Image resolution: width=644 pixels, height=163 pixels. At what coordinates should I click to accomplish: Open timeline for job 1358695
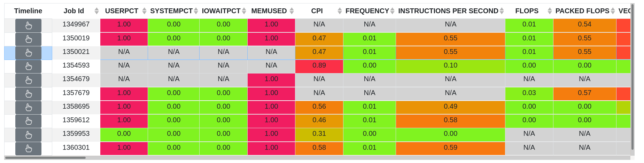[28, 108]
